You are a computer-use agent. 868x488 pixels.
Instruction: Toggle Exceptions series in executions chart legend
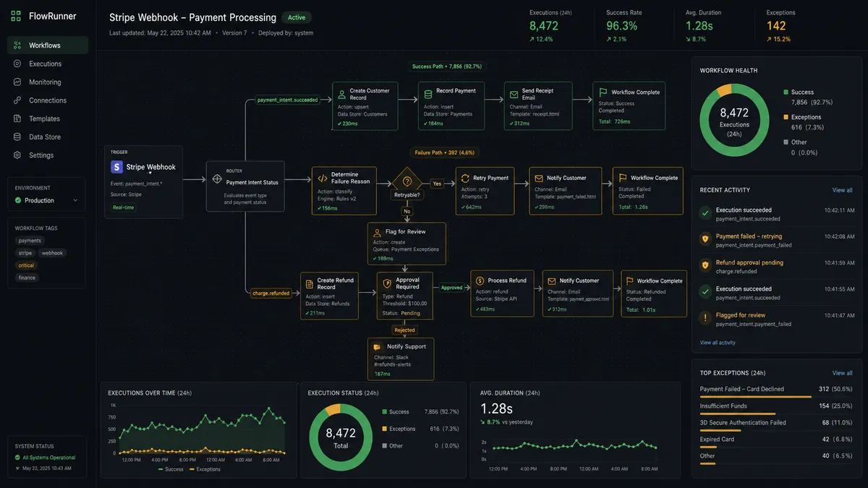click(x=203, y=469)
